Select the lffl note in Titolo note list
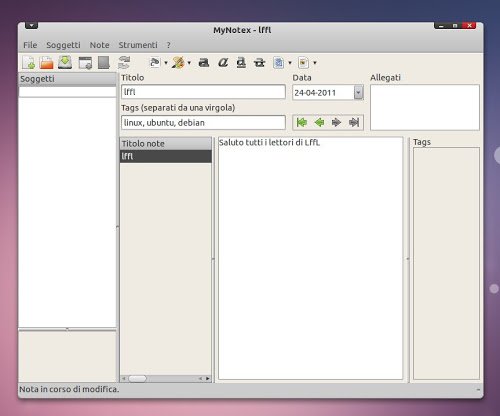 [x=166, y=156]
